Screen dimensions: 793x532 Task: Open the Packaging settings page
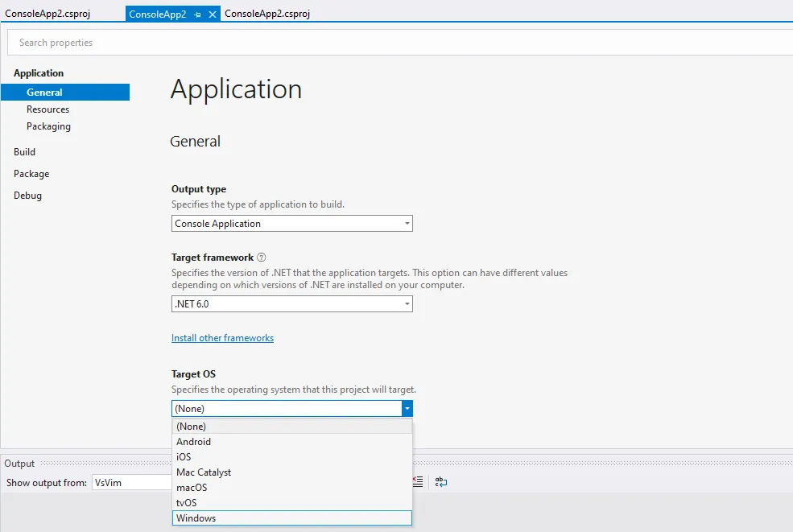(x=48, y=126)
